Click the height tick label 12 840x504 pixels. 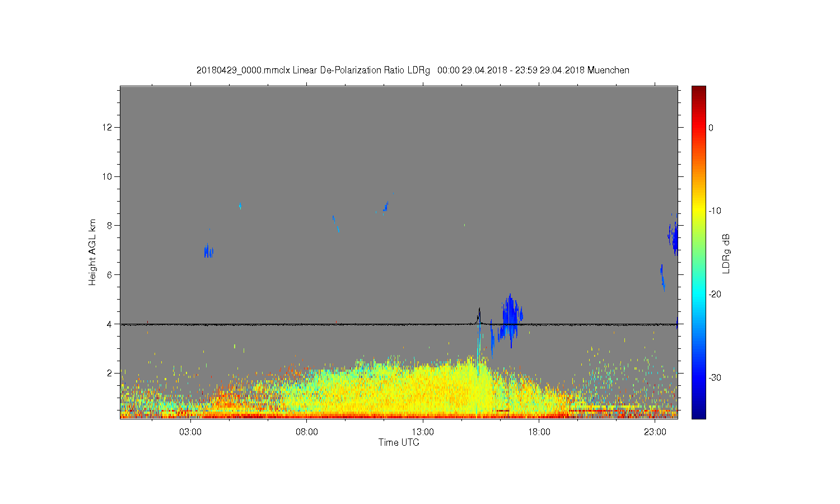point(108,127)
